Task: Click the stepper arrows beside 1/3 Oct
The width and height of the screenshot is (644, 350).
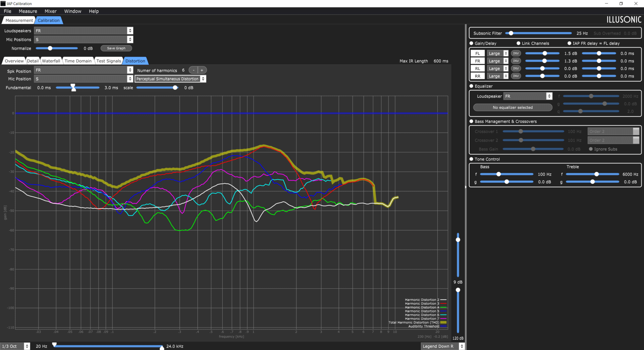Action: [x=27, y=346]
